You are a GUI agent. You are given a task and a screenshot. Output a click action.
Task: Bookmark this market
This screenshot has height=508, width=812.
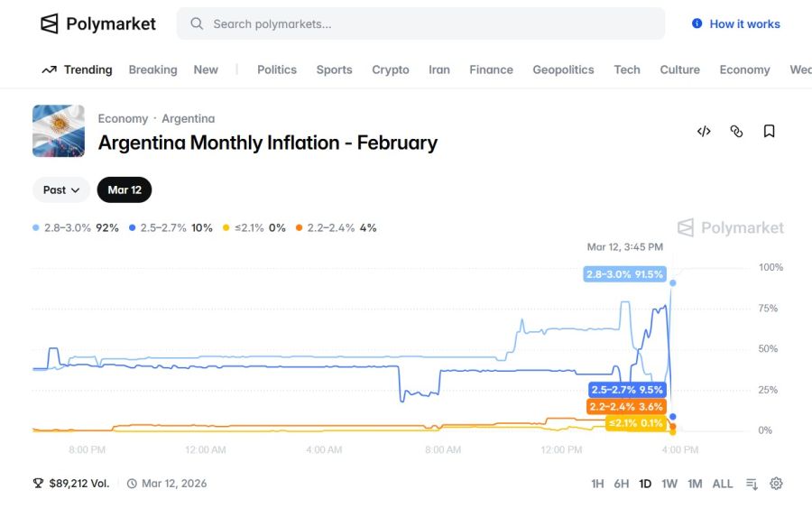click(x=769, y=131)
